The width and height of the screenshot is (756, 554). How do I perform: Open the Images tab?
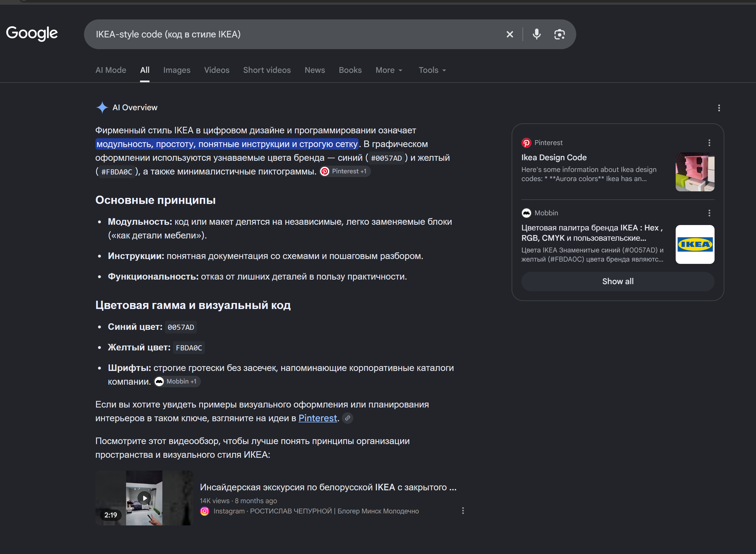click(177, 70)
